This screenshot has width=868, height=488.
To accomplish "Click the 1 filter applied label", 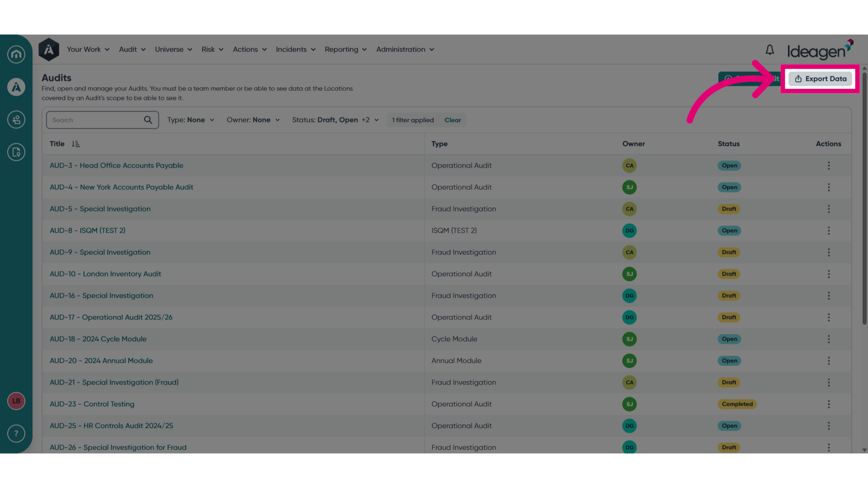I will [x=413, y=120].
